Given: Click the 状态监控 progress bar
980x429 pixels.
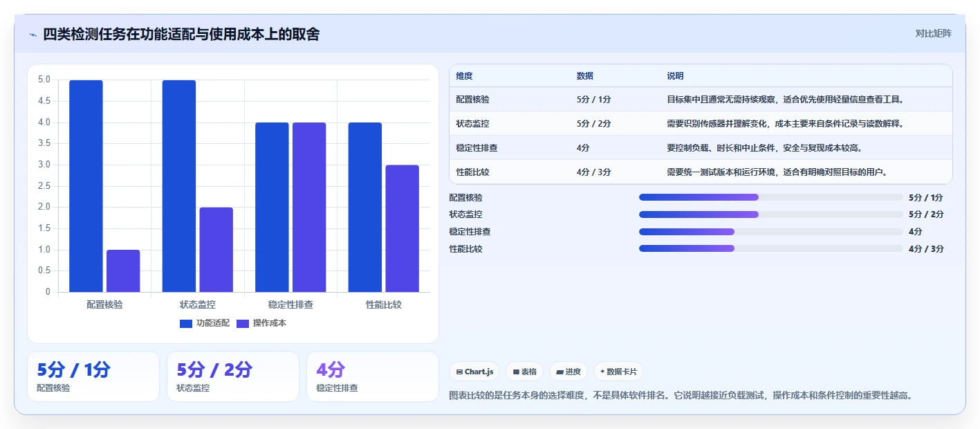Looking at the screenshot, I should click(771, 214).
